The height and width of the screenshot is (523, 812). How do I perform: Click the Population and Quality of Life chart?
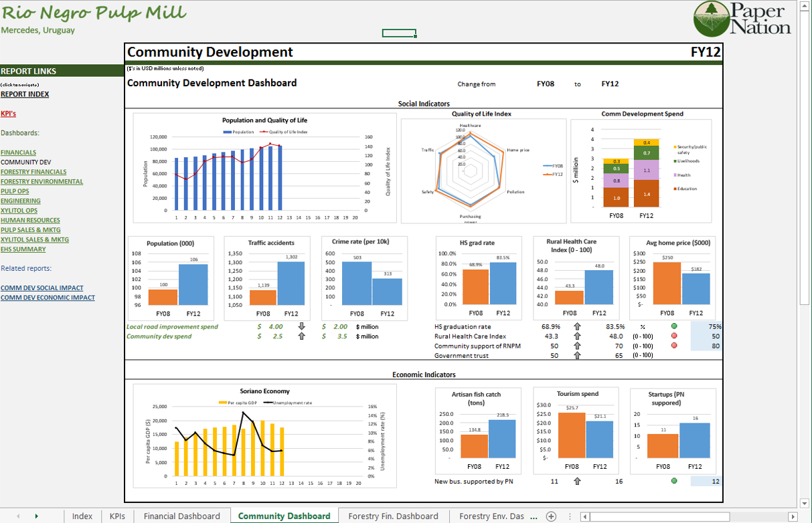pos(264,168)
